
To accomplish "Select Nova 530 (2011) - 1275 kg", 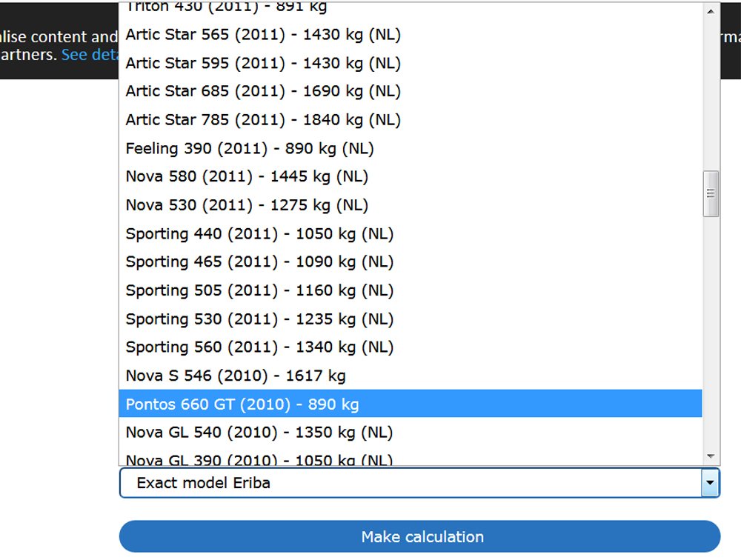I will 411,205.
